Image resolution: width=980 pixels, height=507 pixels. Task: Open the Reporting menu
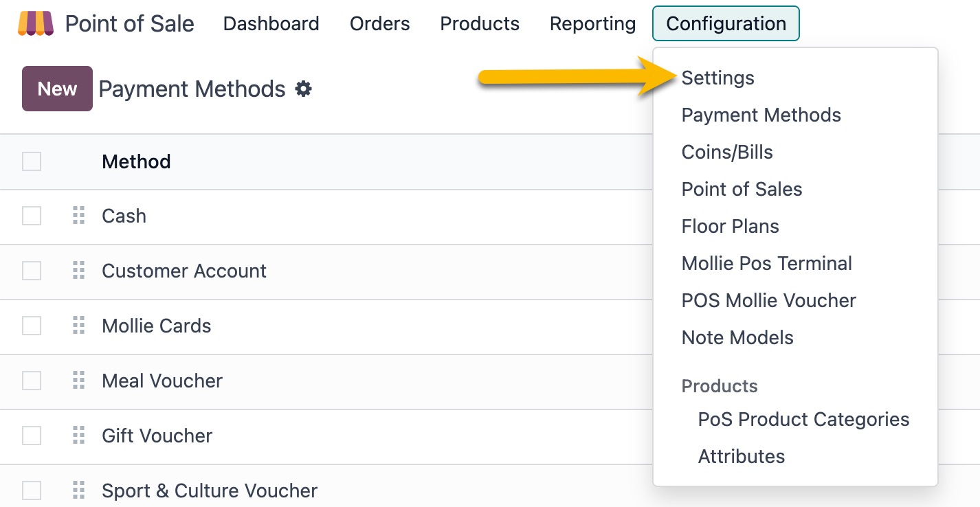tap(592, 24)
